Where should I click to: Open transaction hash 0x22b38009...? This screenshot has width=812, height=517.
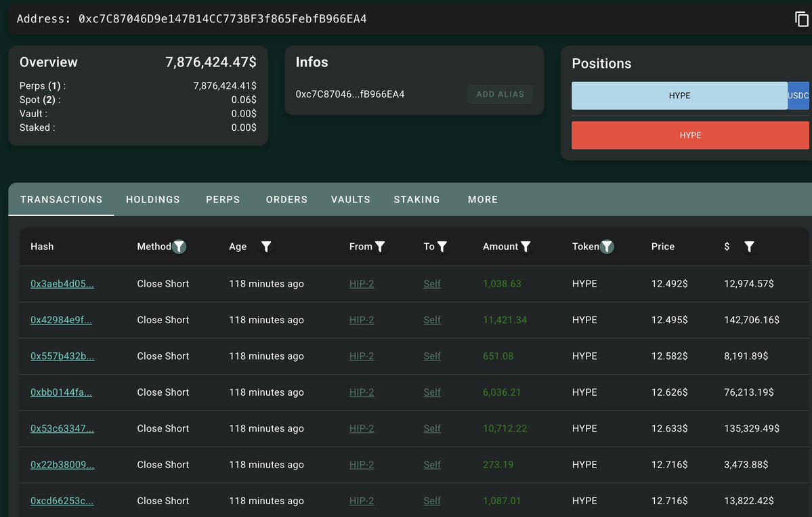click(x=62, y=466)
